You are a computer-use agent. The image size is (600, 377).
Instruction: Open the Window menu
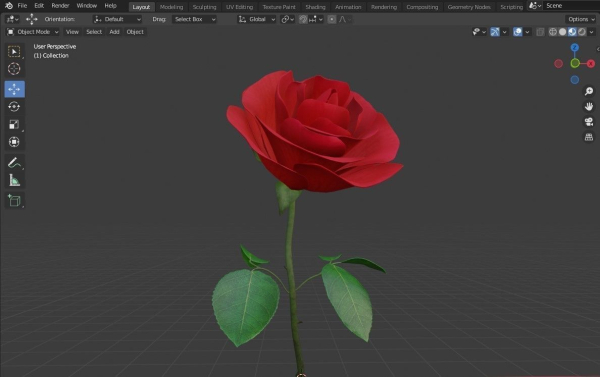[x=86, y=6]
